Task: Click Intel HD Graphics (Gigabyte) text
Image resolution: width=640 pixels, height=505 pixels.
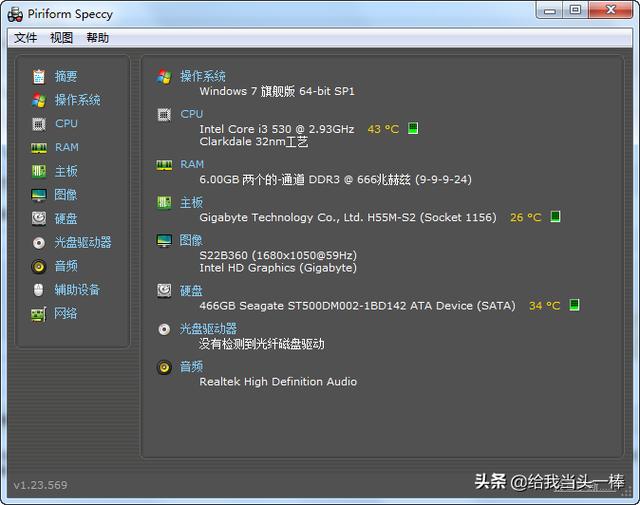Action: [x=278, y=268]
